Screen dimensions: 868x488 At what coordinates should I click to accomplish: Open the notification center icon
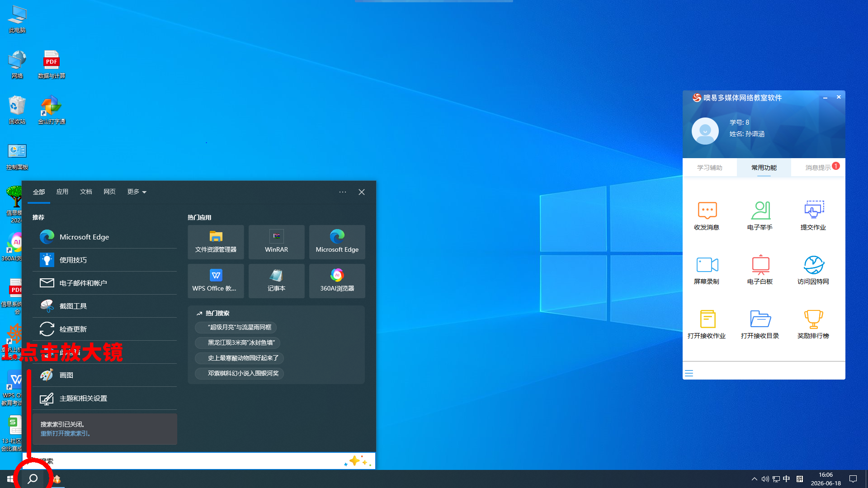coord(853,479)
